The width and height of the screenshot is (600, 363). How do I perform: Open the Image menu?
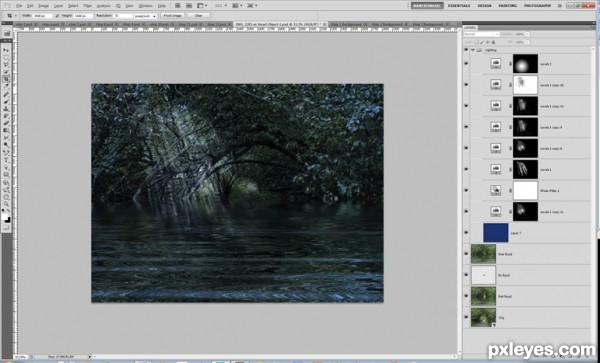[x=44, y=6]
